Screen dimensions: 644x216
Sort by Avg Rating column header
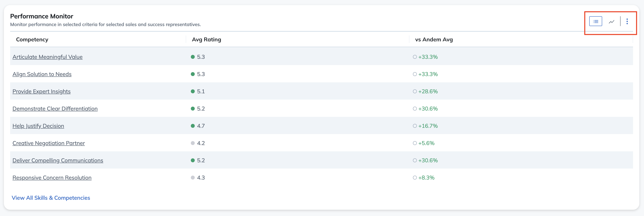coord(206,40)
